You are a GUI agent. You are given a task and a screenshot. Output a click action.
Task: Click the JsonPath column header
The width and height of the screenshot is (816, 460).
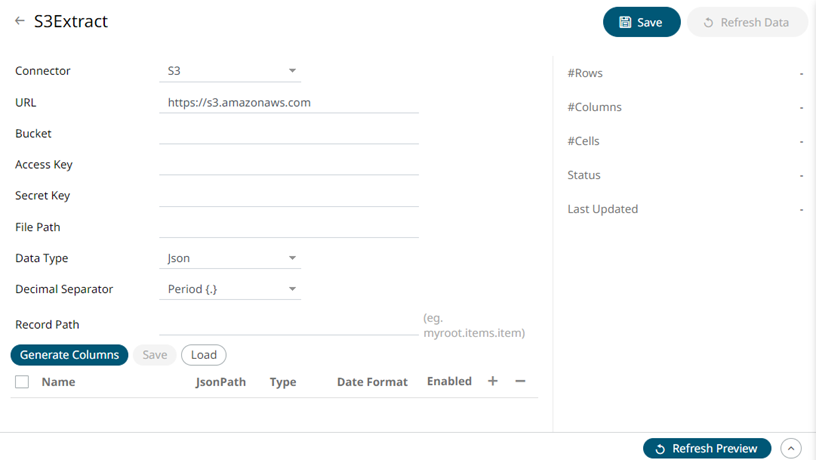click(x=221, y=382)
